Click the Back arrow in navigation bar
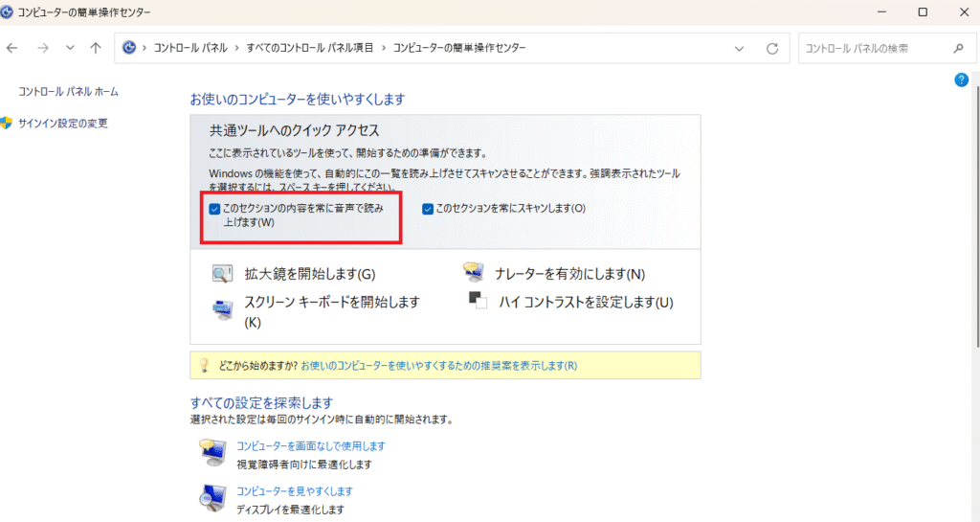This screenshot has height=522, width=980. (12, 48)
